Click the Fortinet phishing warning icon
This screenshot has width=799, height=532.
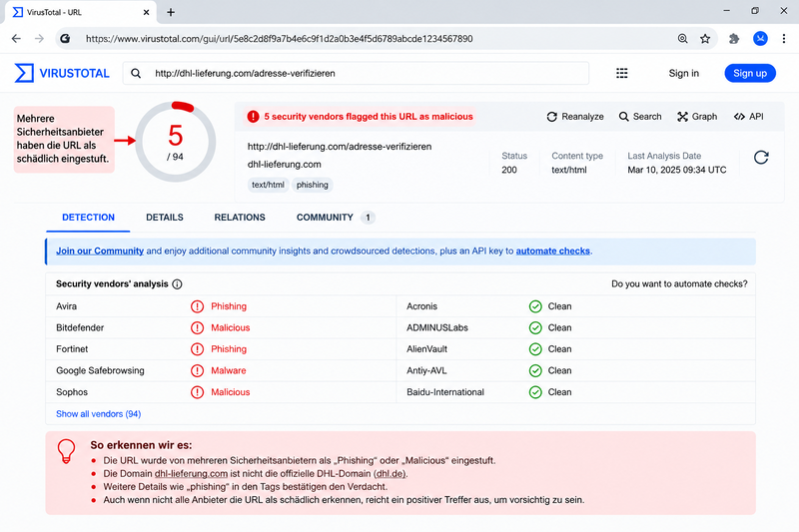click(197, 349)
